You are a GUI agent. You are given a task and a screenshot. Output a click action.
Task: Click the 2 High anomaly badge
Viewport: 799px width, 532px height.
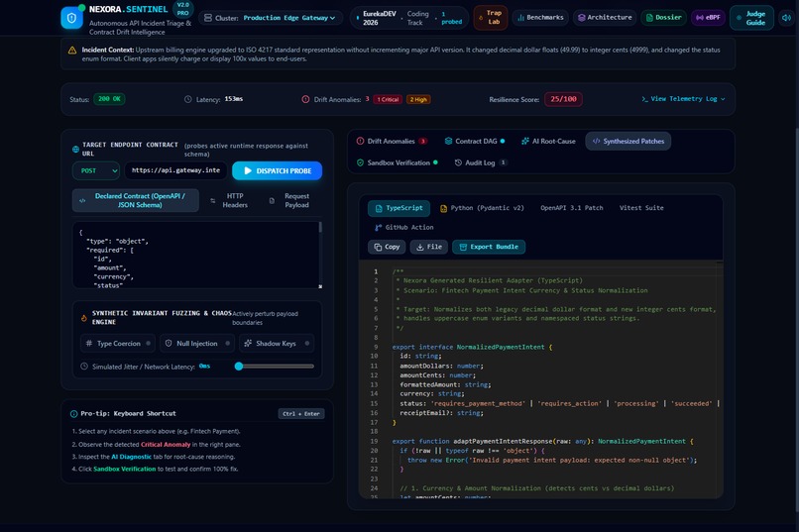418,99
